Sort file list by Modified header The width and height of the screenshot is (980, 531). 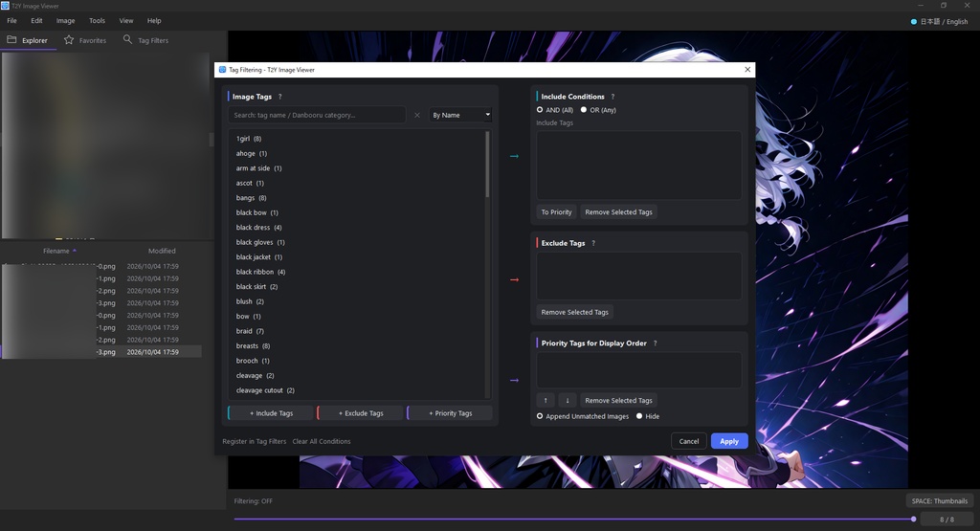tap(162, 251)
